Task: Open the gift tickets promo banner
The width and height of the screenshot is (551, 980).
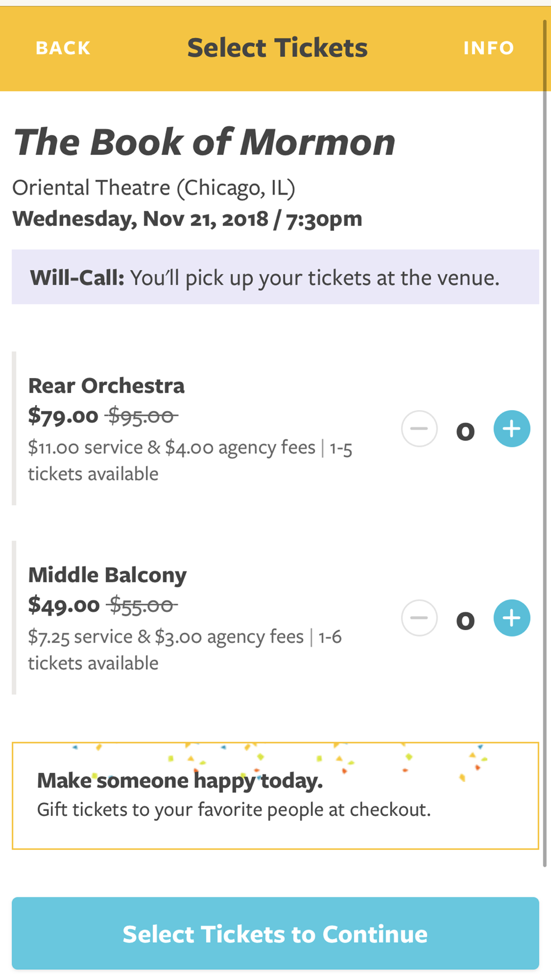Action: (x=275, y=796)
